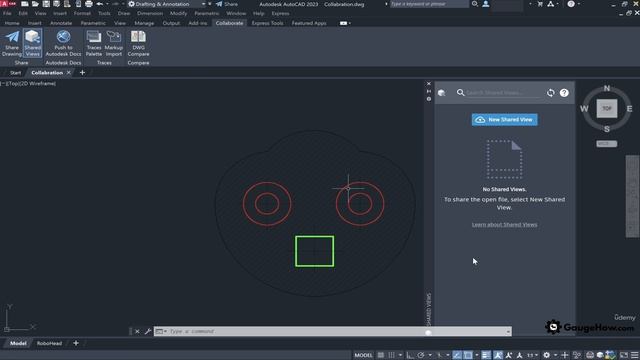Click the Share button in the title bar

pos(227,4)
